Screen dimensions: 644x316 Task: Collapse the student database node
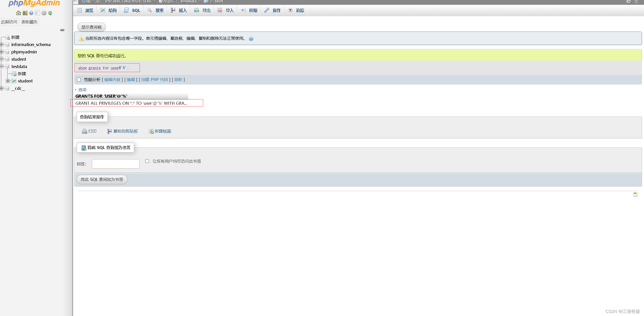(2, 59)
